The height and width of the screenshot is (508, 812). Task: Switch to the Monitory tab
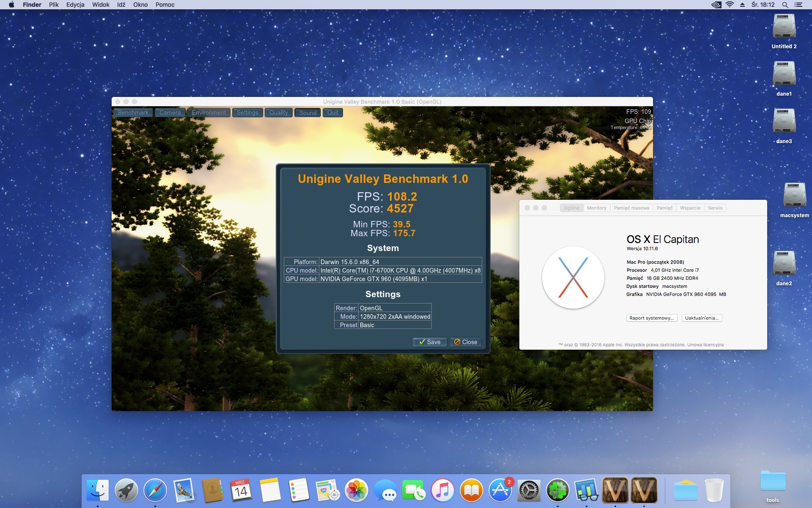pyautogui.click(x=597, y=208)
